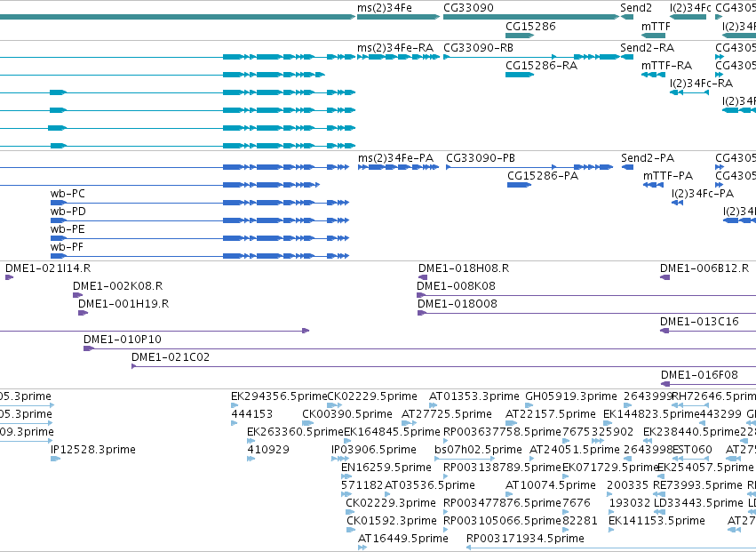This screenshot has height=552, width=756.
Task: Click the EK263360.5prime EST label
Action: coord(295,432)
